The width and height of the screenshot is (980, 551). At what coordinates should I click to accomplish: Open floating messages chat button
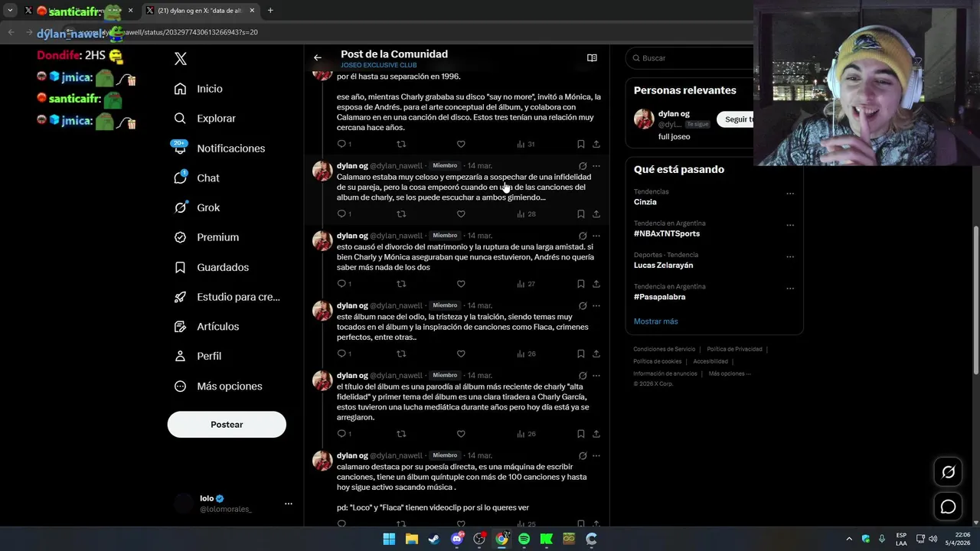948,507
